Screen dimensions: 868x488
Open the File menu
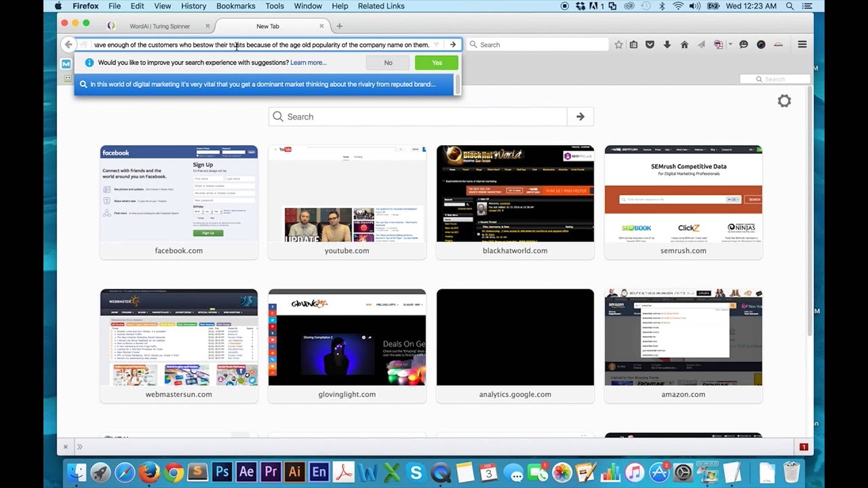(115, 6)
